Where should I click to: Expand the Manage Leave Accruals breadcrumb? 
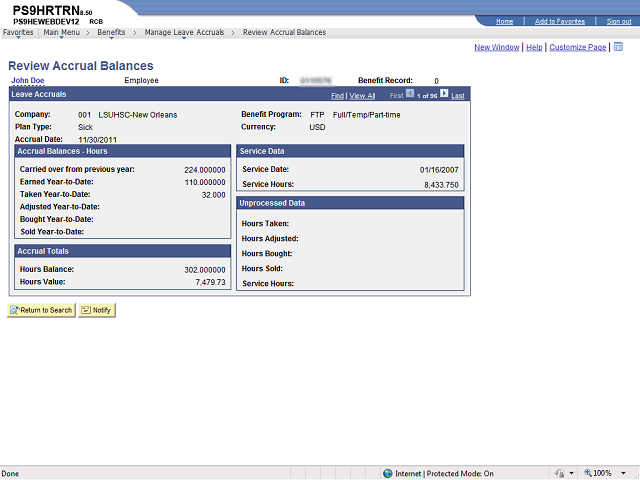click(x=184, y=32)
